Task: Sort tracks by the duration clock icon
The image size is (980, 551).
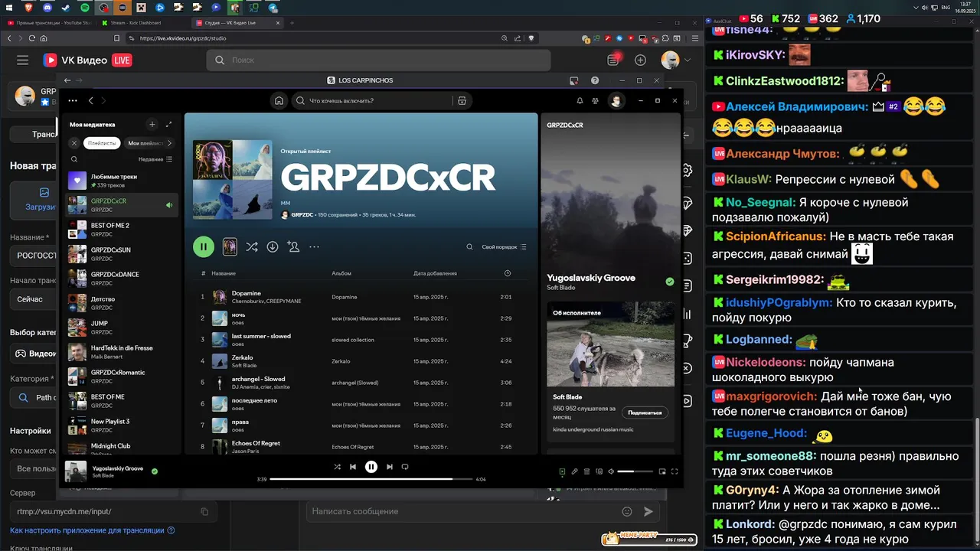Action: 508,273
